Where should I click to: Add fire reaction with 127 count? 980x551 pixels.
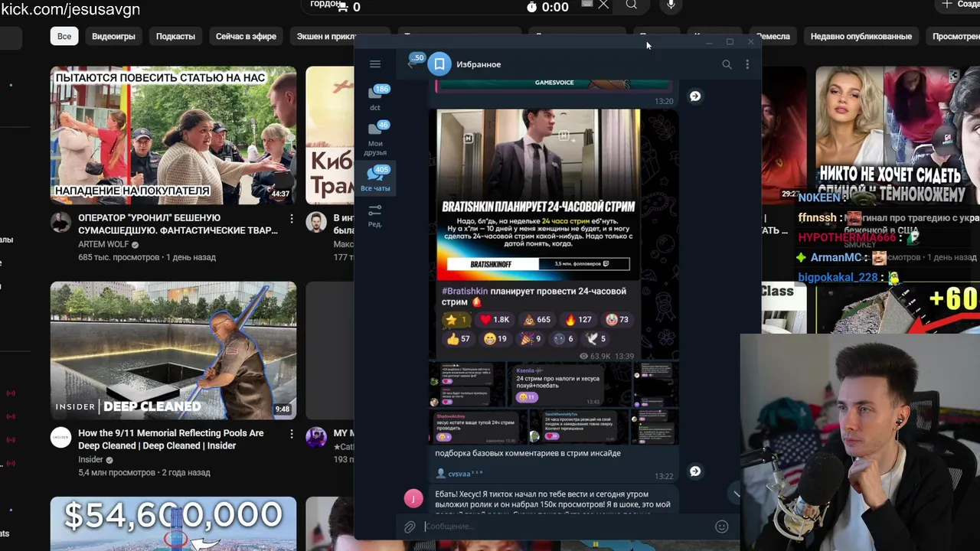pos(578,320)
